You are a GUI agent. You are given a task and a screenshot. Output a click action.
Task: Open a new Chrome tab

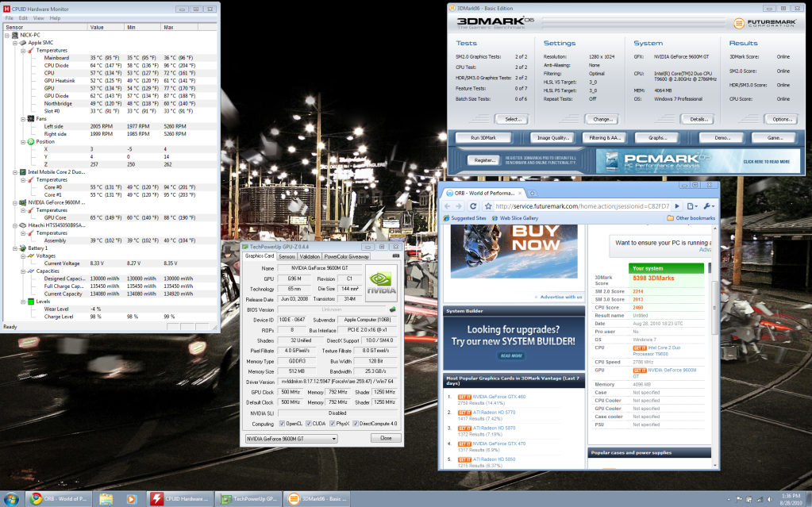pyautogui.click(x=532, y=193)
